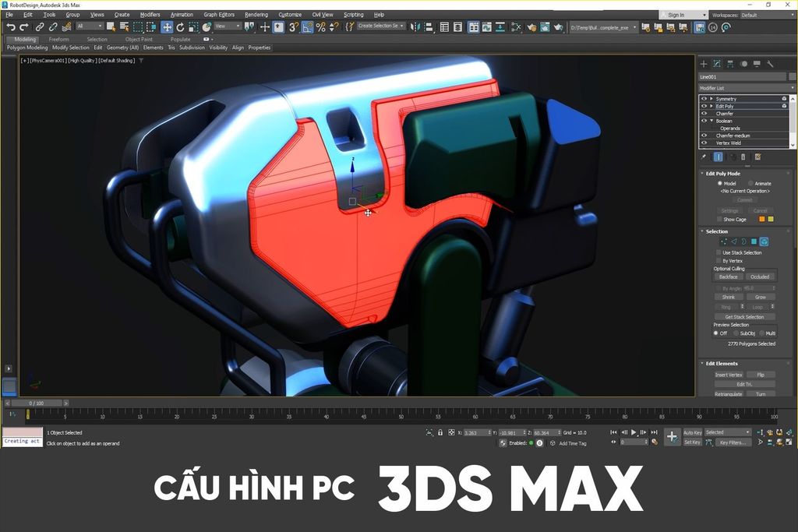Open the Create command panel tab
The image size is (798, 532).
pyautogui.click(x=704, y=64)
